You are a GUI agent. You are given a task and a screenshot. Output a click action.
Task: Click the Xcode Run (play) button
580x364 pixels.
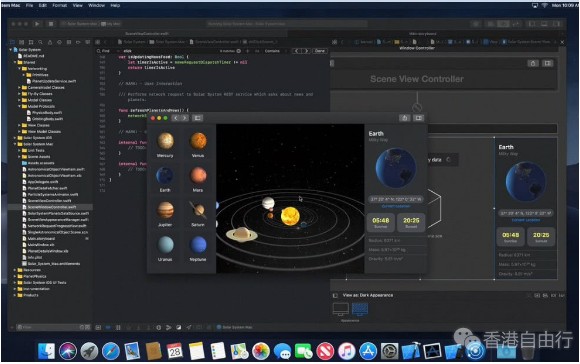point(37,24)
